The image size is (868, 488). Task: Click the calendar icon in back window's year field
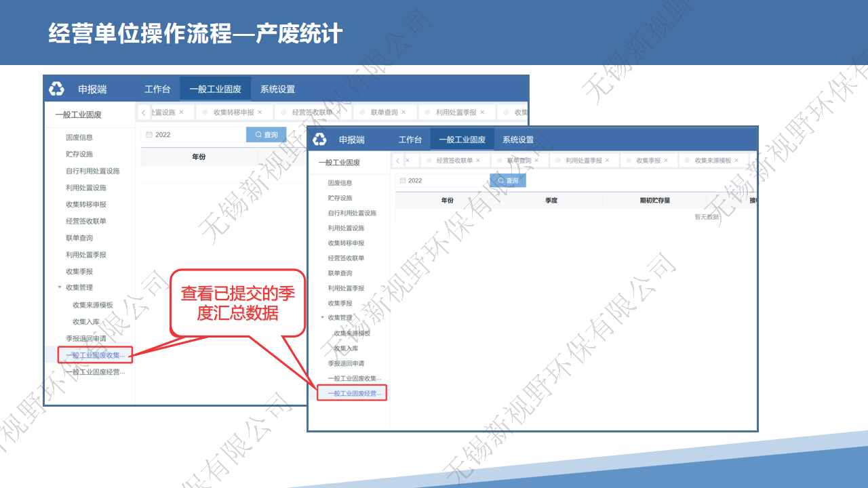(149, 135)
